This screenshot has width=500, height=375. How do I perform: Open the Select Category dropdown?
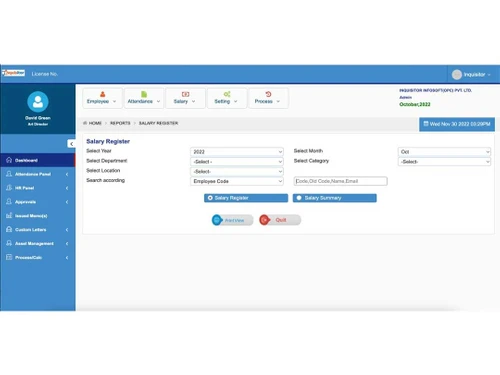(x=444, y=162)
